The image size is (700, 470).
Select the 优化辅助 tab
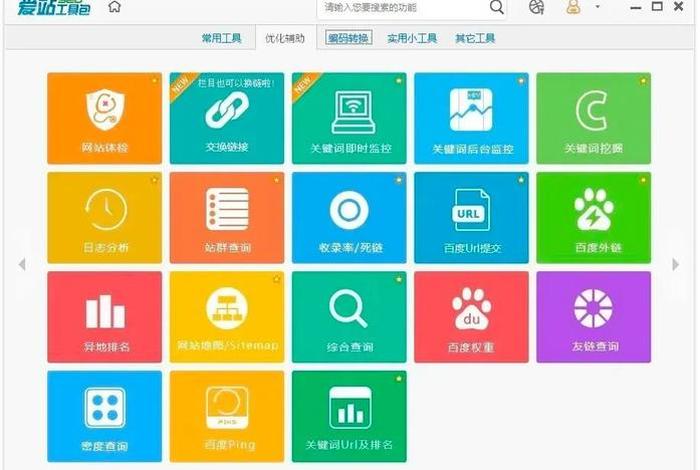(285, 38)
